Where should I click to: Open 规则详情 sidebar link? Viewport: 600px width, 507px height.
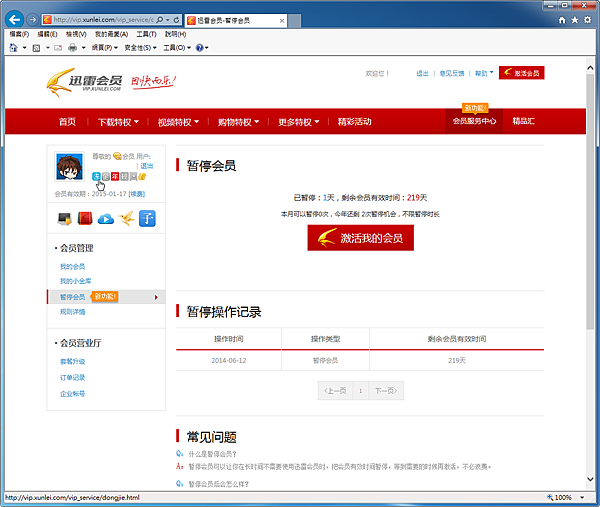(x=72, y=311)
